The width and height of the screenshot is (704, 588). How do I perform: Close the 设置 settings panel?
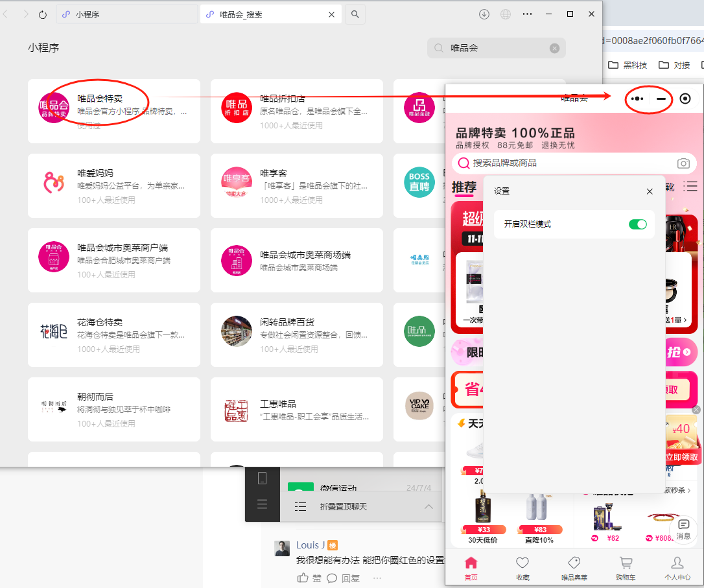(x=650, y=192)
